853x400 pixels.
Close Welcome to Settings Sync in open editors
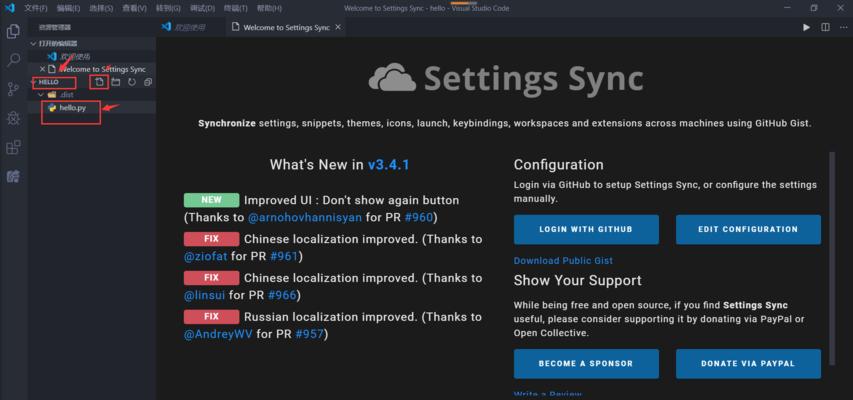coord(42,69)
